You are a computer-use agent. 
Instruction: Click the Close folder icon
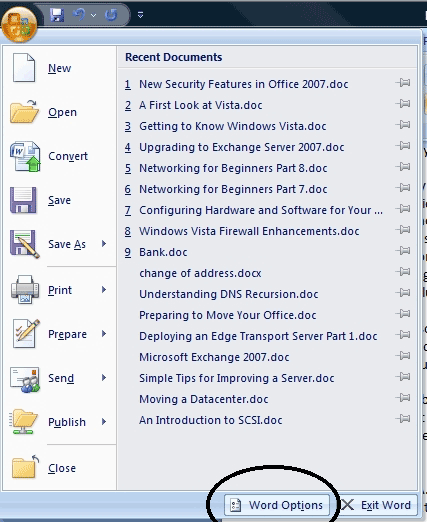coord(25,466)
